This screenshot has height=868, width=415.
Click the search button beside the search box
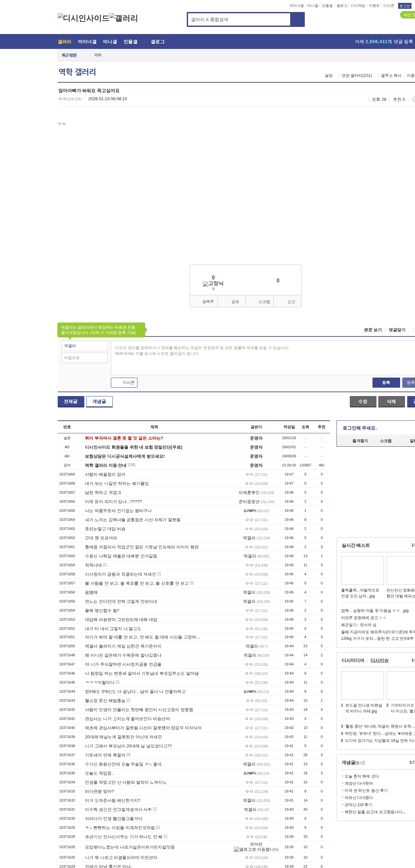tap(297, 19)
